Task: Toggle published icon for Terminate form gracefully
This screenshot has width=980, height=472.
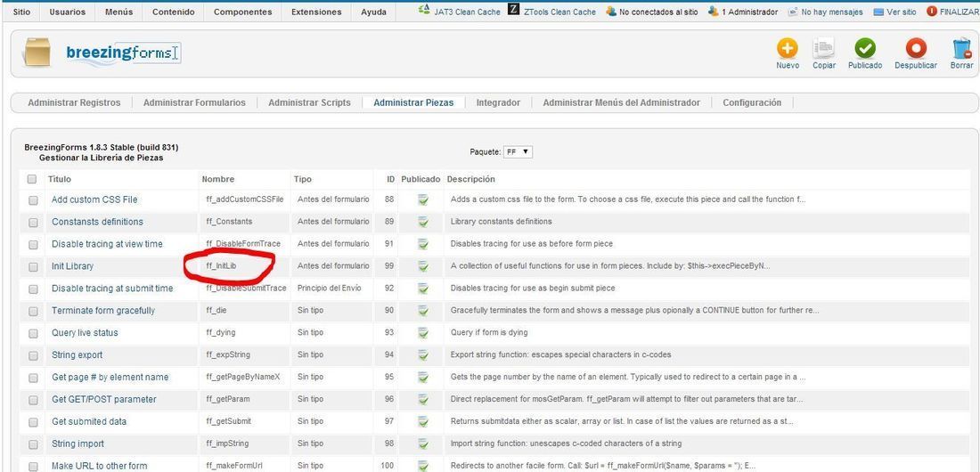Action: click(423, 311)
